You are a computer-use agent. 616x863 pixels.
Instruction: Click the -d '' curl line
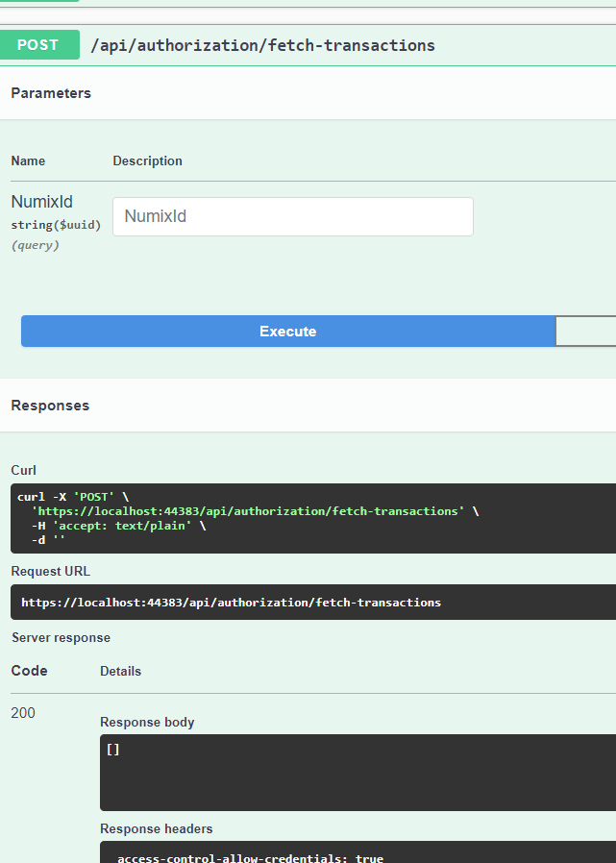pyautogui.click(x=48, y=540)
